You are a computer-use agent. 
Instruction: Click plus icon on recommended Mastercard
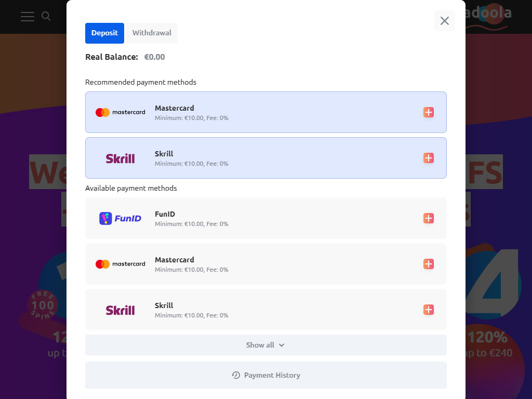tap(429, 112)
